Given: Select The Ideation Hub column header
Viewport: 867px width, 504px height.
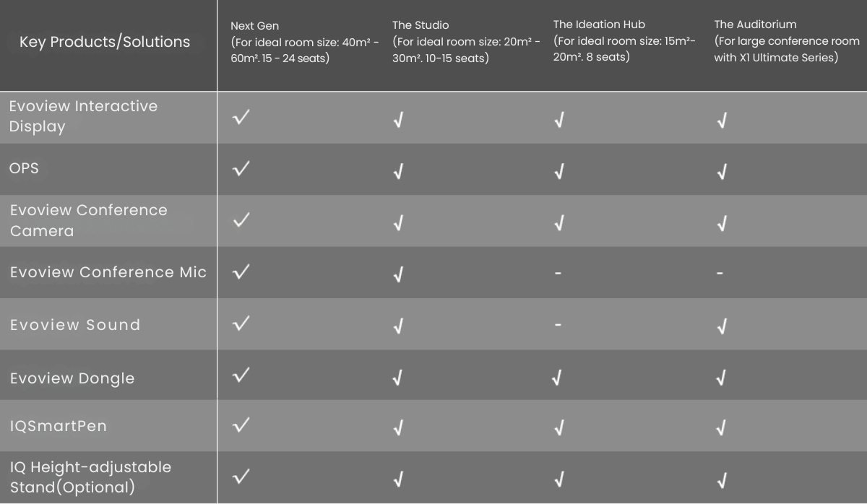Looking at the screenshot, I should (x=624, y=40).
